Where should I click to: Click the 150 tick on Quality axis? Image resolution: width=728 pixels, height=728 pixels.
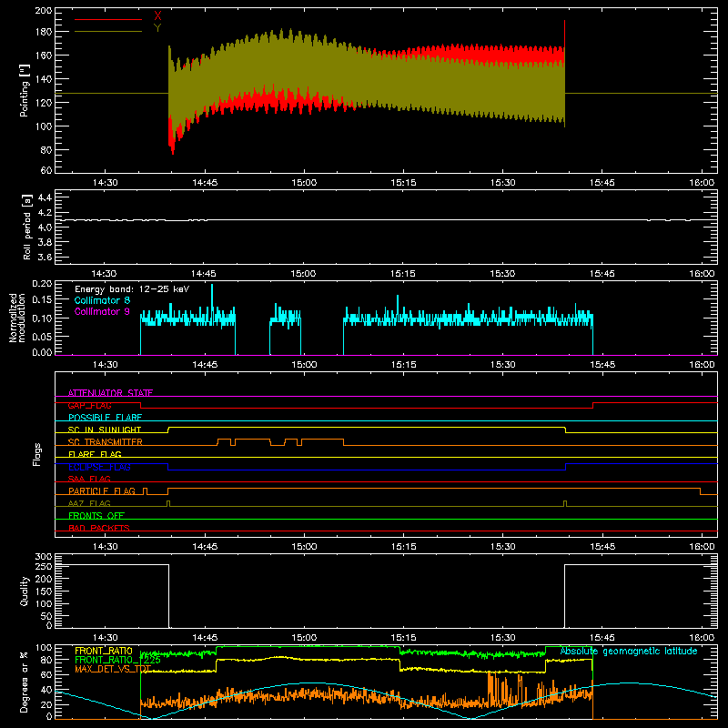pos(44,591)
